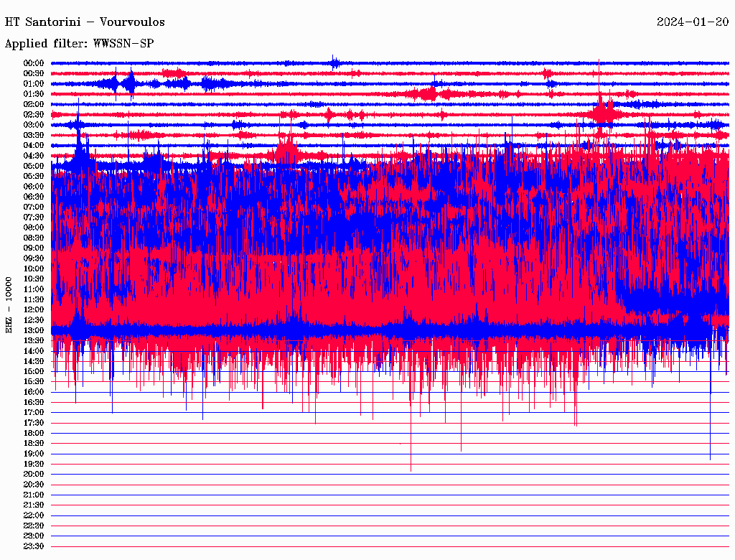Click the 19:30 time label
The width and height of the screenshot is (735, 560).
point(34,465)
